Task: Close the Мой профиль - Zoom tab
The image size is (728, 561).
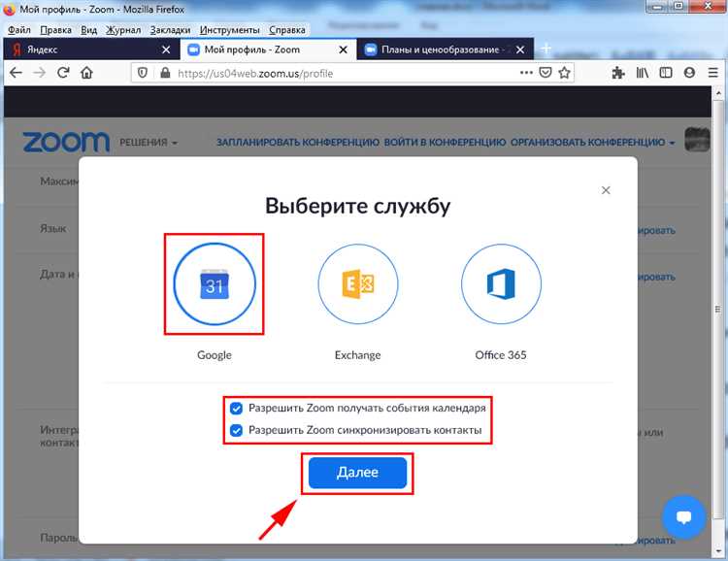Action: (x=343, y=49)
